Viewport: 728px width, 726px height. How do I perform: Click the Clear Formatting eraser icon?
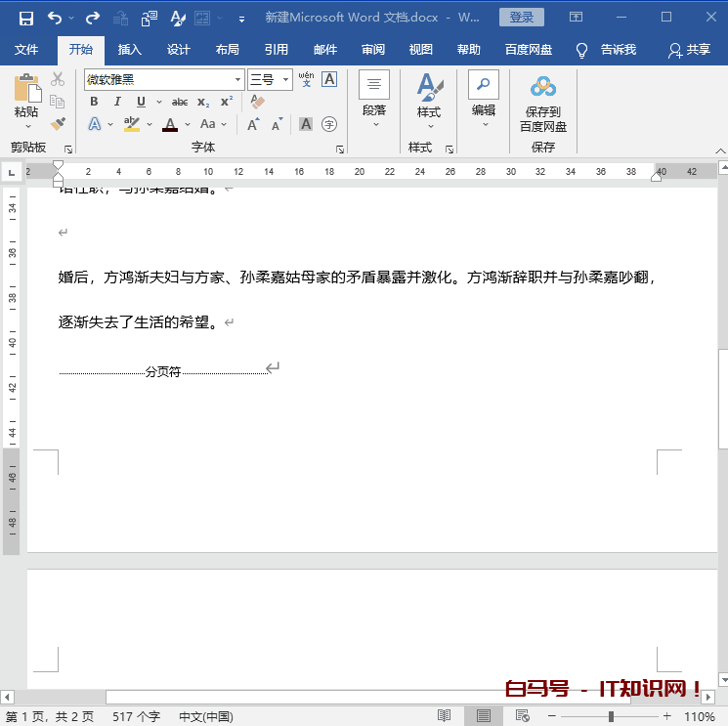pyautogui.click(x=258, y=102)
